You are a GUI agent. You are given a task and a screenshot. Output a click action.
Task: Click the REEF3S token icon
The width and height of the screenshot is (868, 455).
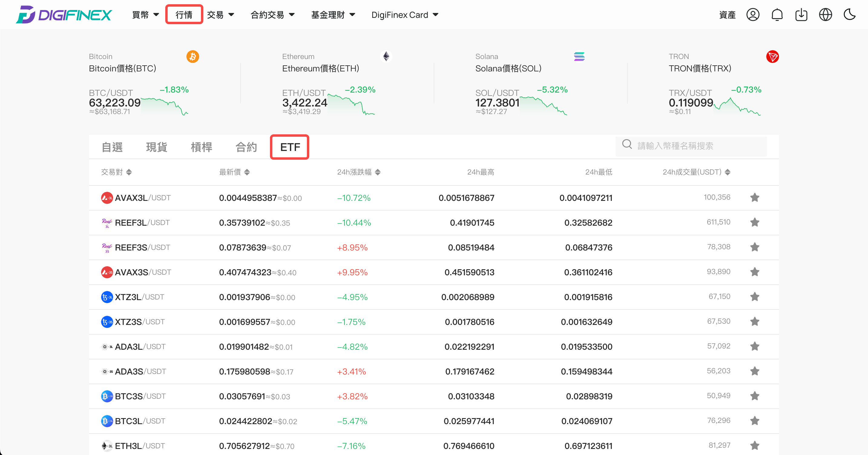[x=107, y=247]
